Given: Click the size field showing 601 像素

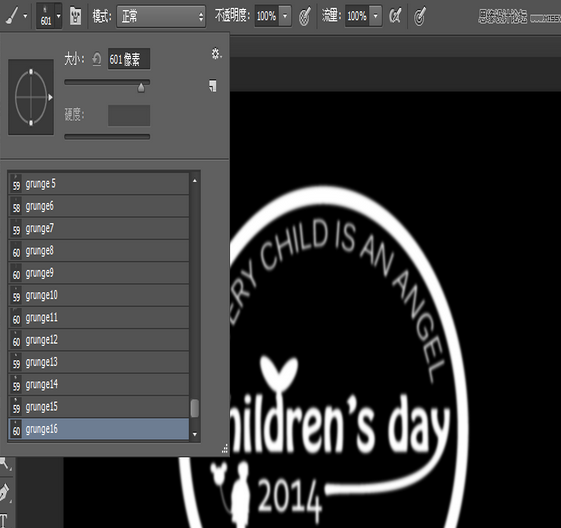Looking at the screenshot, I should click(x=129, y=59).
